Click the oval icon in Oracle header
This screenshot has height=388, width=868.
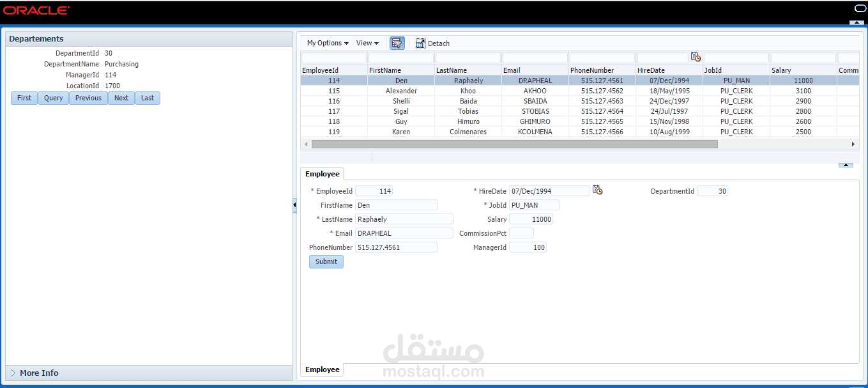point(860,8)
